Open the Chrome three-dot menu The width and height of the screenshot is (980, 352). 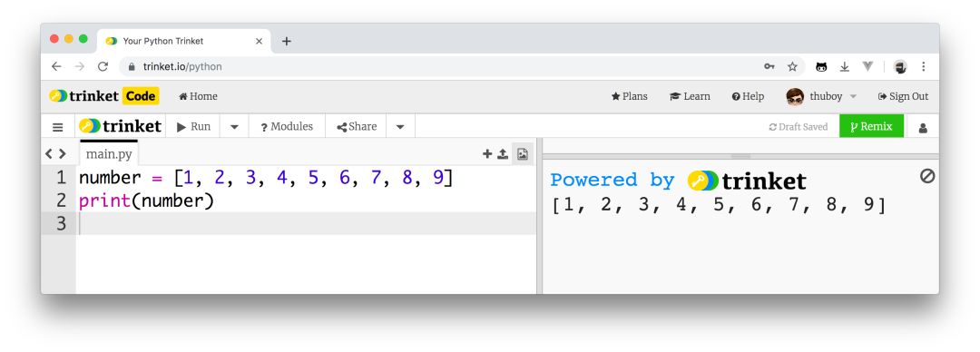pos(924,66)
